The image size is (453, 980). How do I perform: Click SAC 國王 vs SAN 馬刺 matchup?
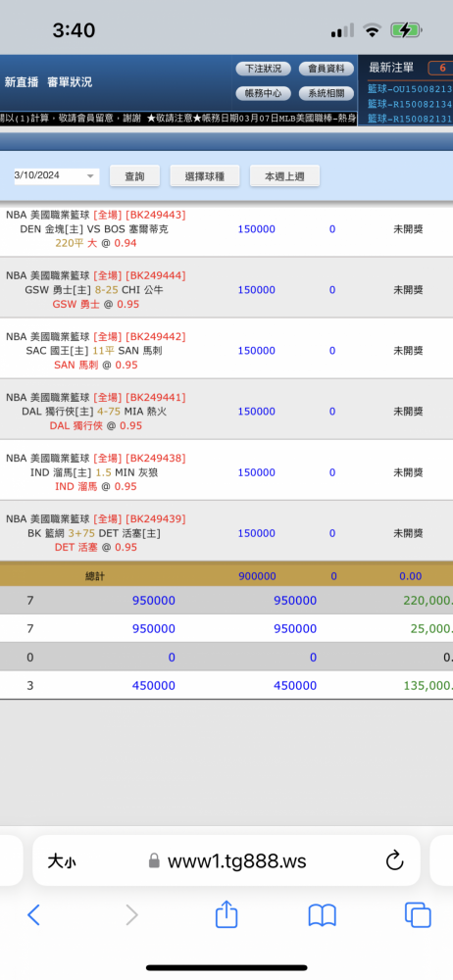(94, 351)
